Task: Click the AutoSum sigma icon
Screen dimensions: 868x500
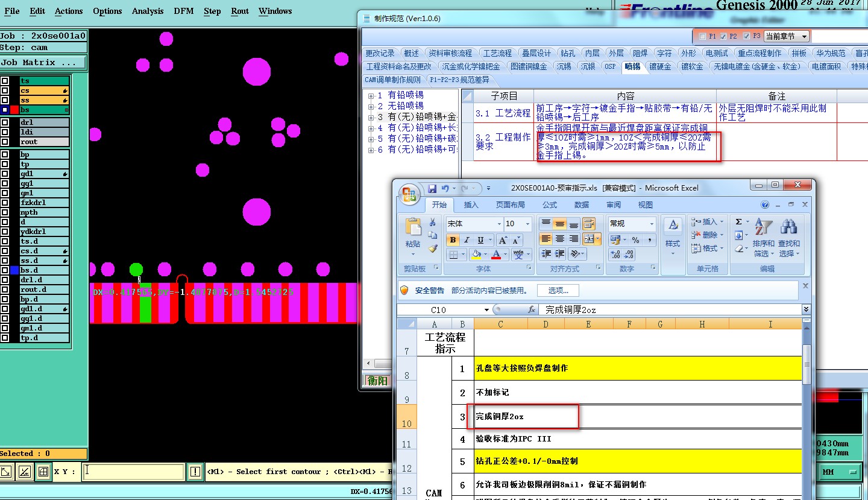Action: point(738,222)
